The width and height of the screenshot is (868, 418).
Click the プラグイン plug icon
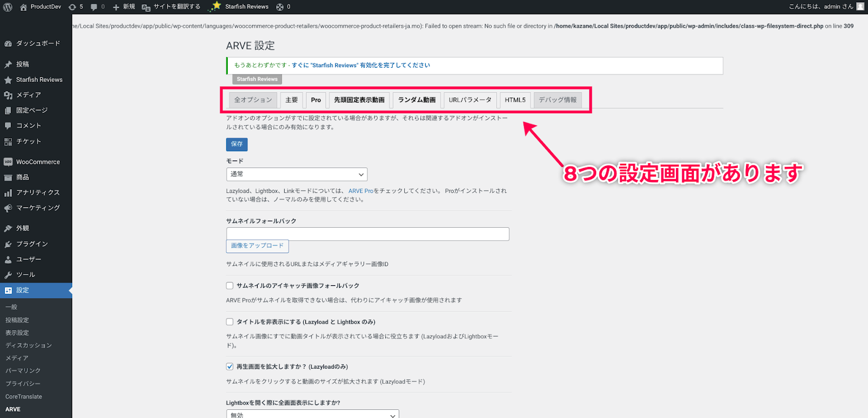coord(8,244)
